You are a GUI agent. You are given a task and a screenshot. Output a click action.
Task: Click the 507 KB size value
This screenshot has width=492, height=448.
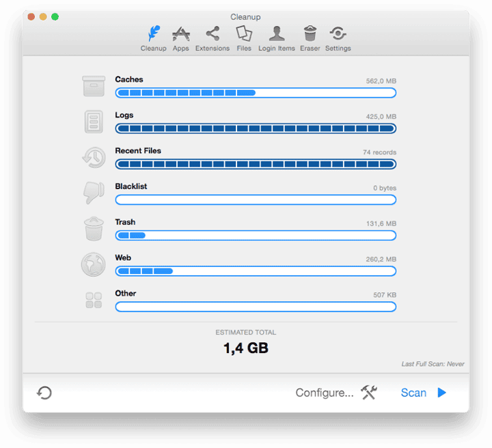[385, 295]
